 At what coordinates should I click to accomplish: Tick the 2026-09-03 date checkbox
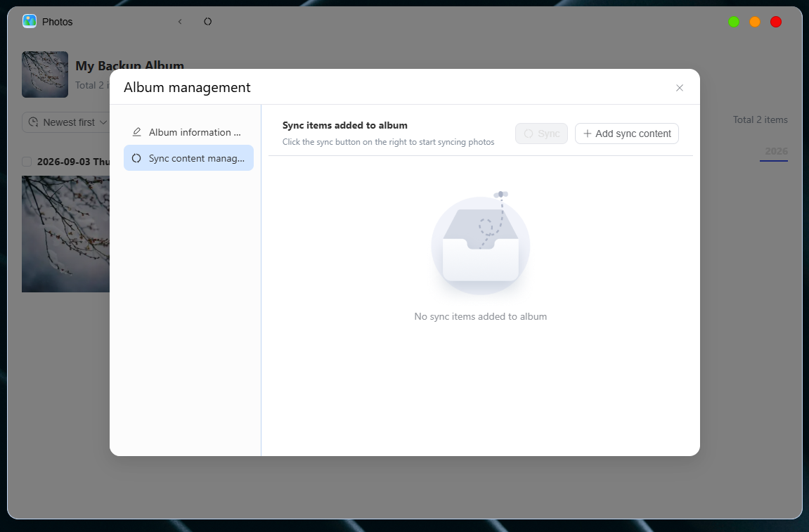[x=27, y=162]
